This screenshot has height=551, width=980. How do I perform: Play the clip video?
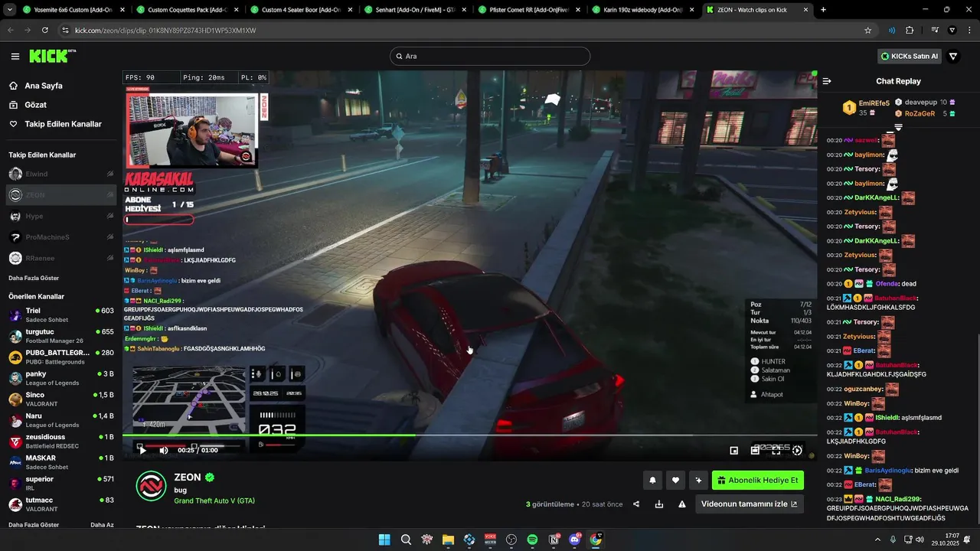[142, 450]
